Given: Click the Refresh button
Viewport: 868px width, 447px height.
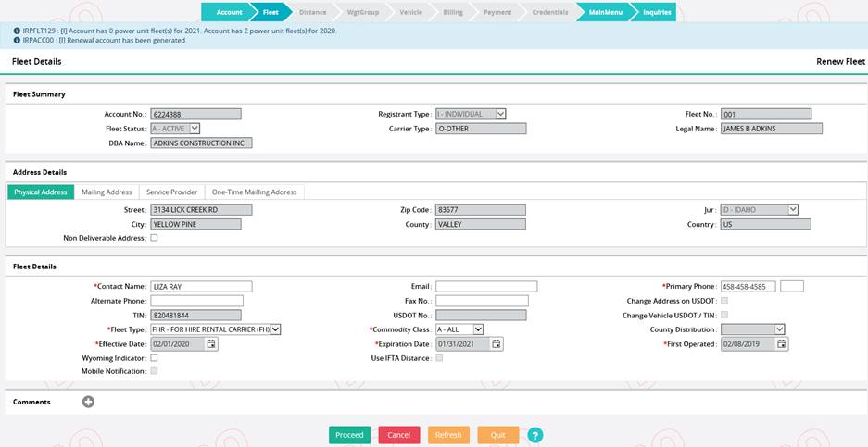Looking at the screenshot, I should point(448,435).
